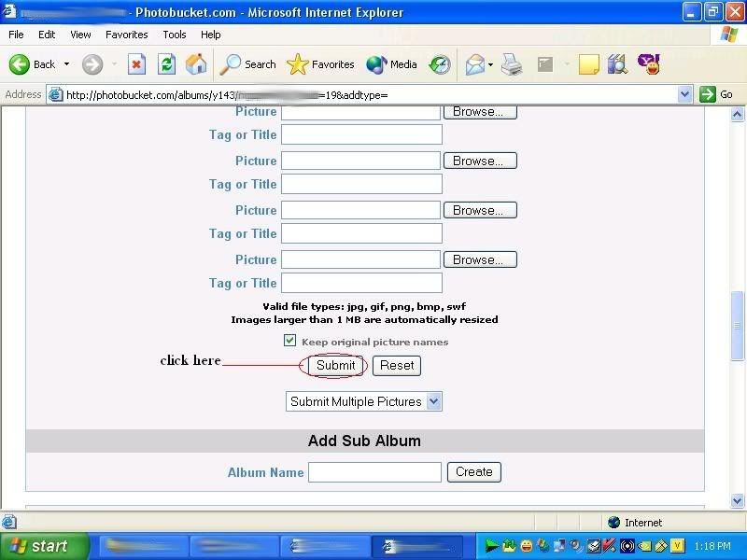Screen dimensions: 747x560
Task: Click the Browse button above the valid file types note
Action: click(x=480, y=259)
